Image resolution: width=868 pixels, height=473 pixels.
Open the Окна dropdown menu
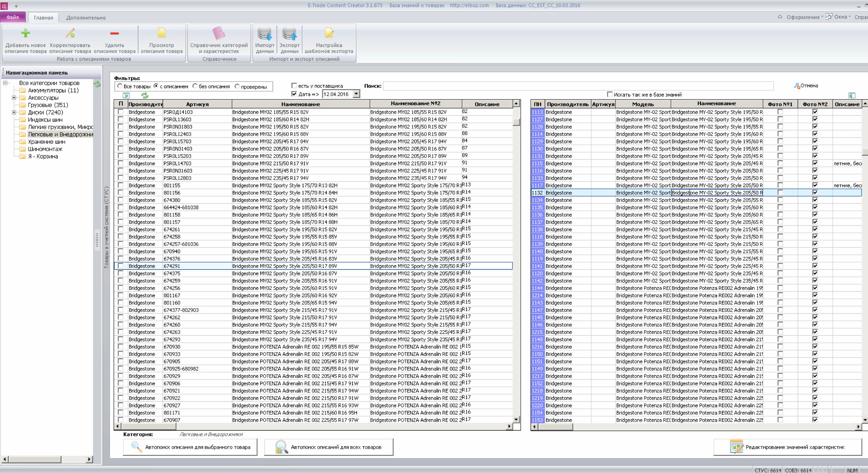point(843,17)
